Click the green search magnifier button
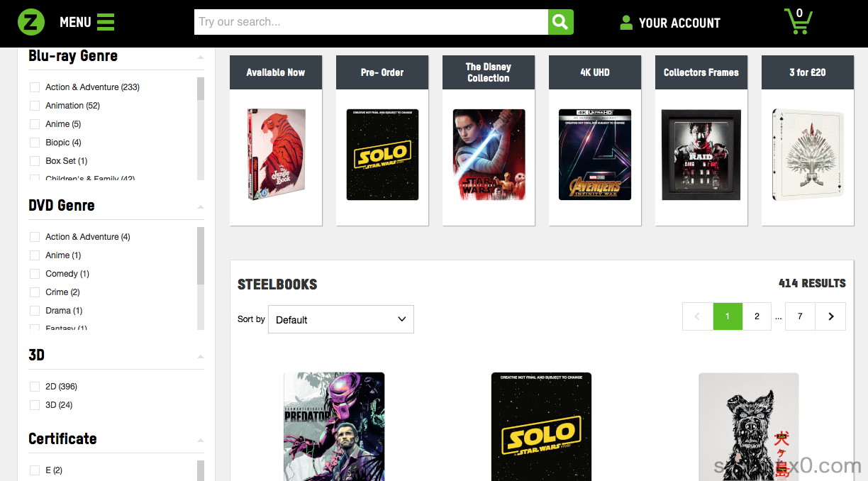The image size is (868, 481). click(560, 22)
